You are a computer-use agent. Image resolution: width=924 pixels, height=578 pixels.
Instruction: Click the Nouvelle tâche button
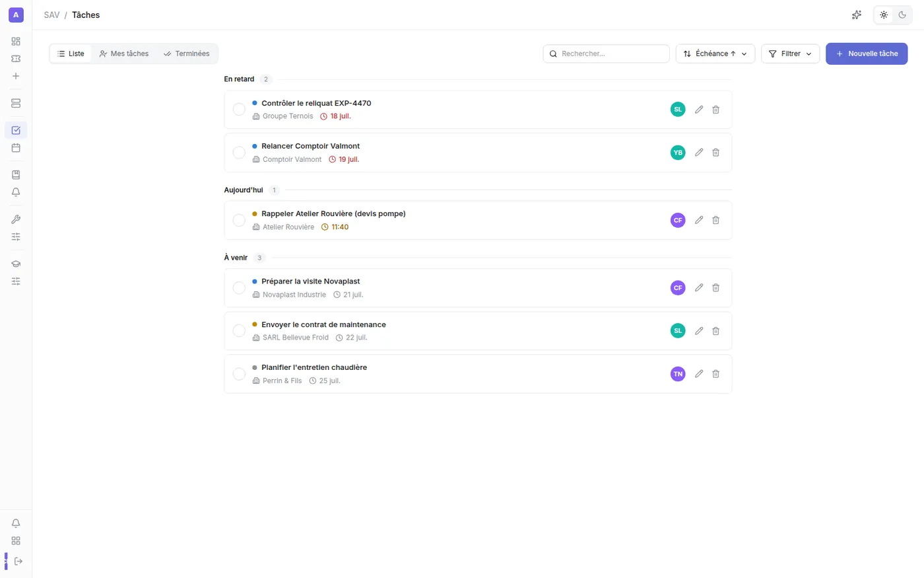coord(867,54)
